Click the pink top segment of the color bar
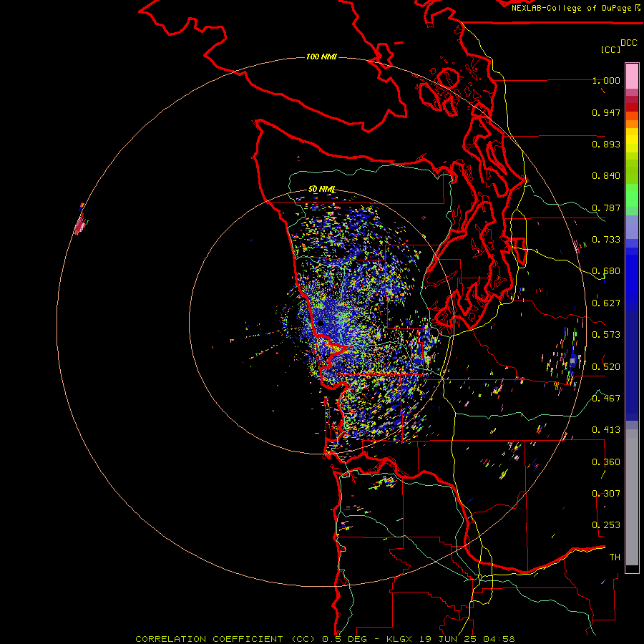Image resolution: width=644 pixels, height=644 pixels. pos(632,76)
